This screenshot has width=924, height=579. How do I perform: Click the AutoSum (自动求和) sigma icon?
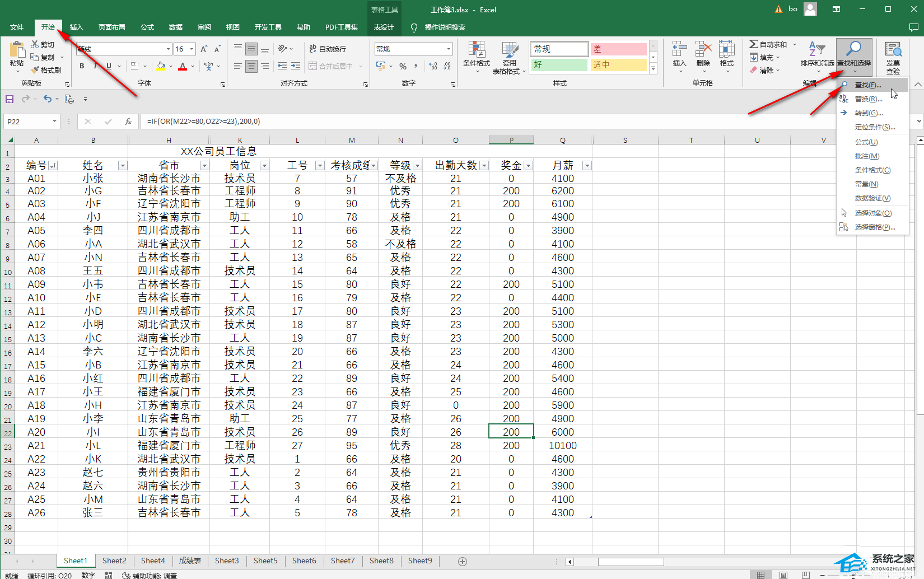[754, 44]
